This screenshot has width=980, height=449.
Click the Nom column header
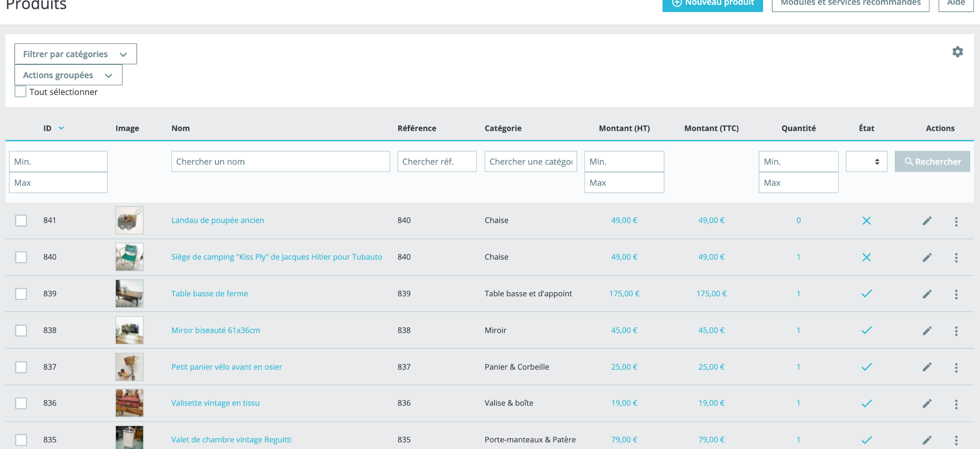pyautogui.click(x=181, y=128)
